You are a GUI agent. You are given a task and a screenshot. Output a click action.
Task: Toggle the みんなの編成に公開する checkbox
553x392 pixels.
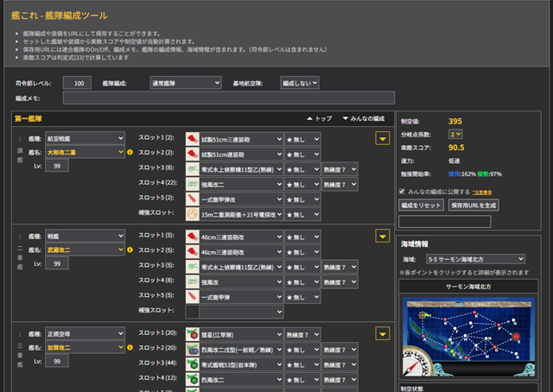(x=403, y=191)
